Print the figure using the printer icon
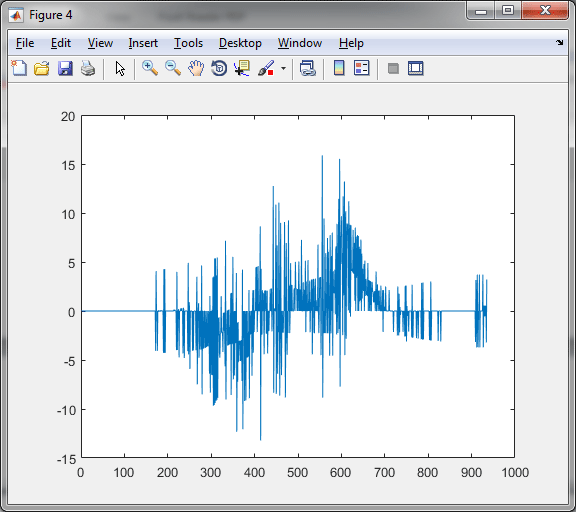 click(x=88, y=68)
